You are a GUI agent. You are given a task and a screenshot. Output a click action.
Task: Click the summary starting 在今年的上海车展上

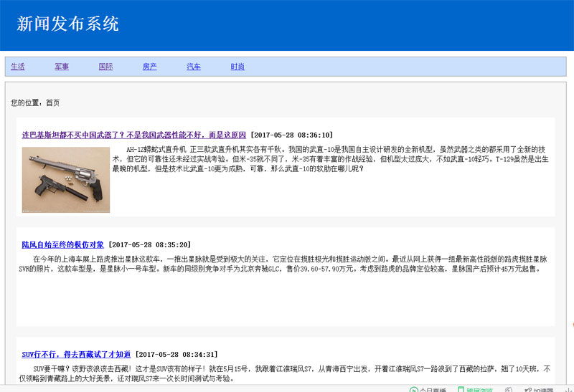[283, 264]
